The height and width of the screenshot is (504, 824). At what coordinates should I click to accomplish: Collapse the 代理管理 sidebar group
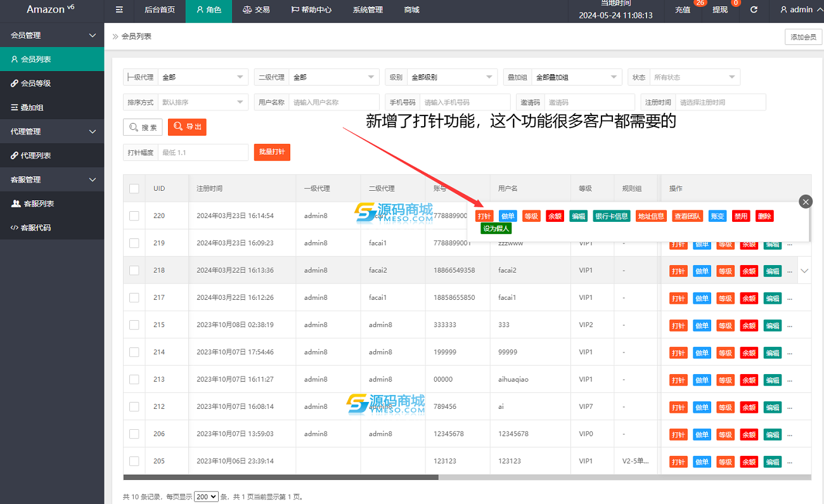click(x=52, y=131)
